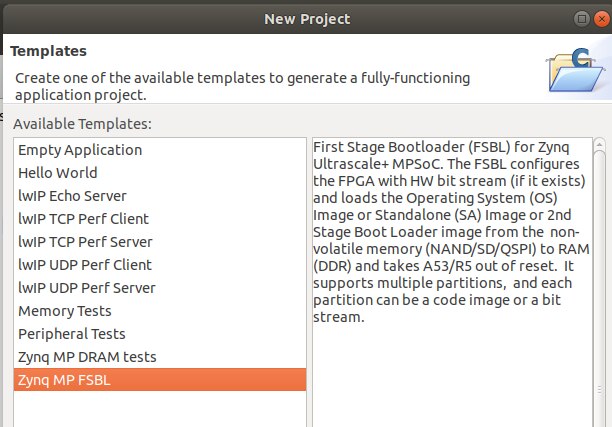Choose Zynq MP DRAM tests template
Viewport: 612px width, 427px height.
tap(87, 357)
